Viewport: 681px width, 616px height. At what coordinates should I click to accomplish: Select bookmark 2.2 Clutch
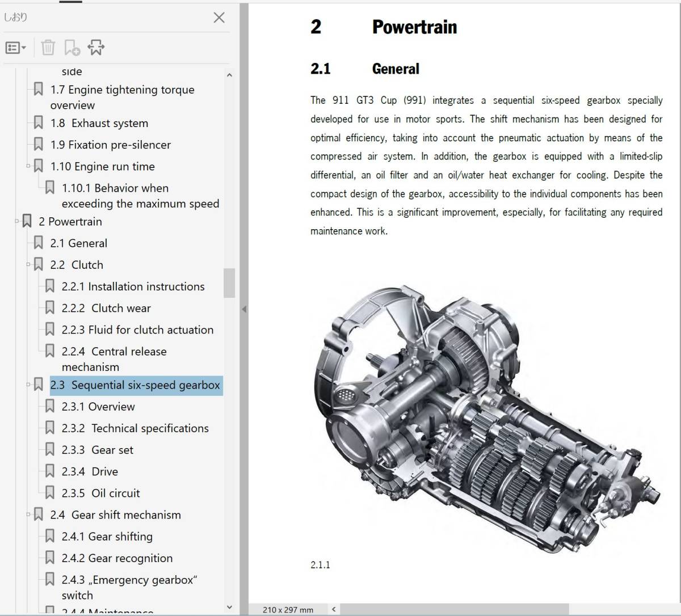77,264
